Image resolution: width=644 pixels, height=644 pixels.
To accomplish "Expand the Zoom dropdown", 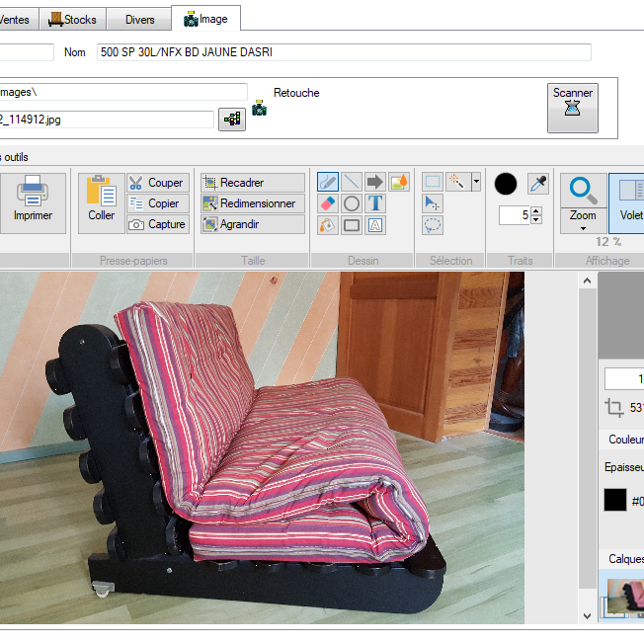I will pos(583,227).
